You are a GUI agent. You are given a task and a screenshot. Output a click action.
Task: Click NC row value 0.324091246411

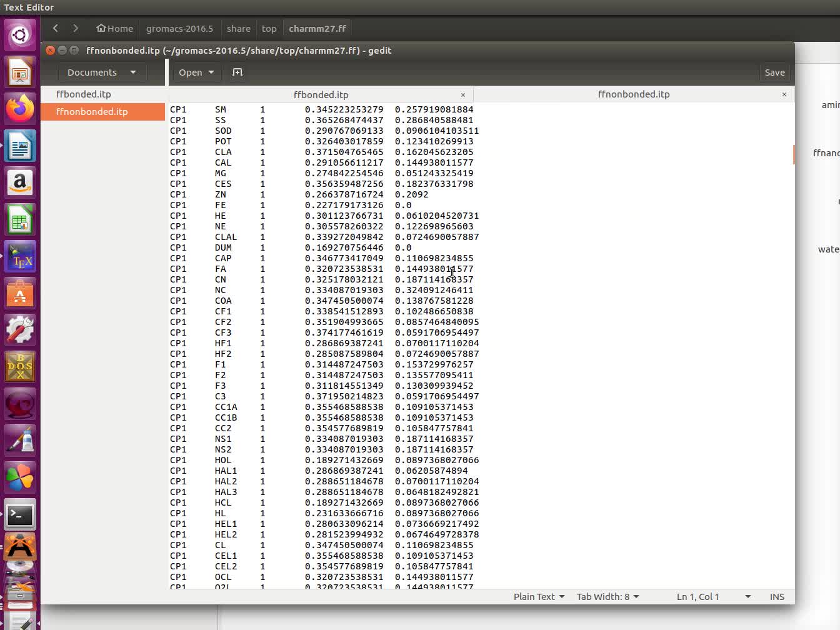pyautogui.click(x=434, y=290)
